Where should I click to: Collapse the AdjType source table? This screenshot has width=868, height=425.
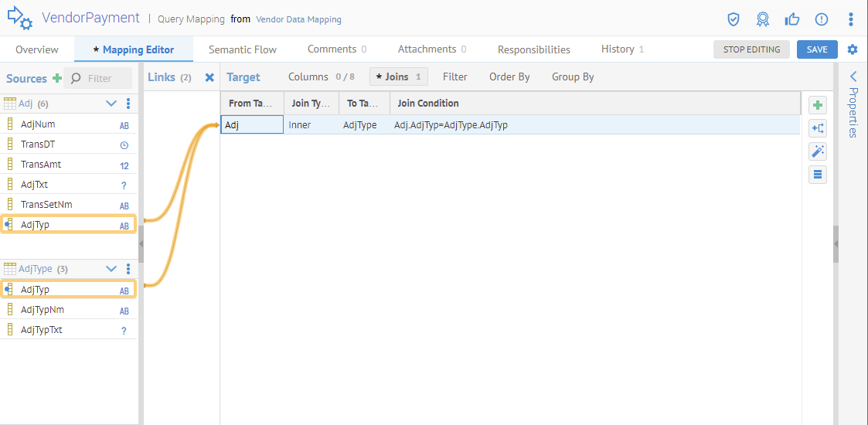tap(111, 269)
